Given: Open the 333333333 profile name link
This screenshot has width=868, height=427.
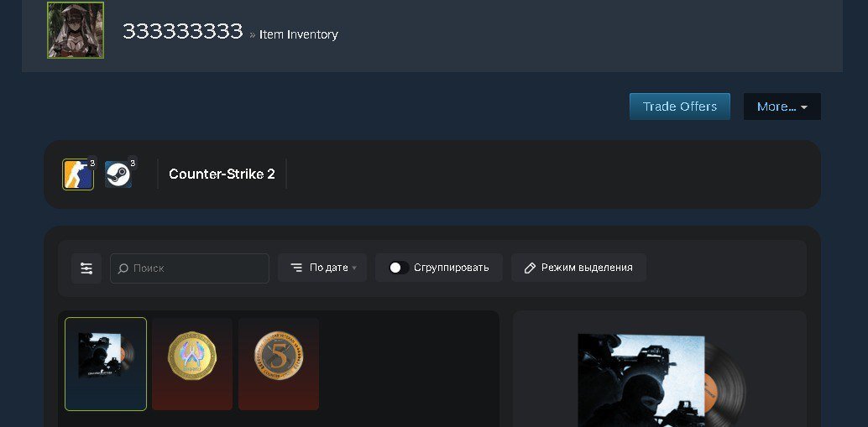Looking at the screenshot, I should [x=183, y=32].
